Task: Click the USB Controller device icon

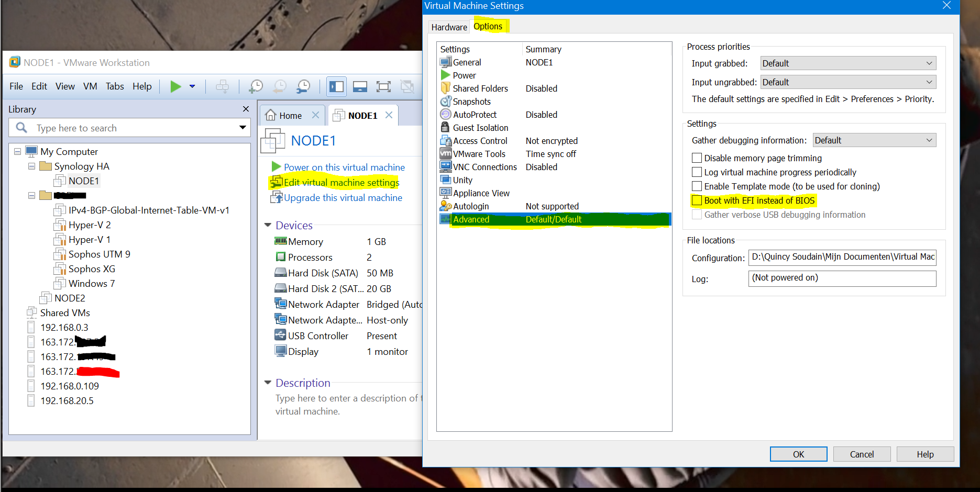Action: [x=281, y=335]
